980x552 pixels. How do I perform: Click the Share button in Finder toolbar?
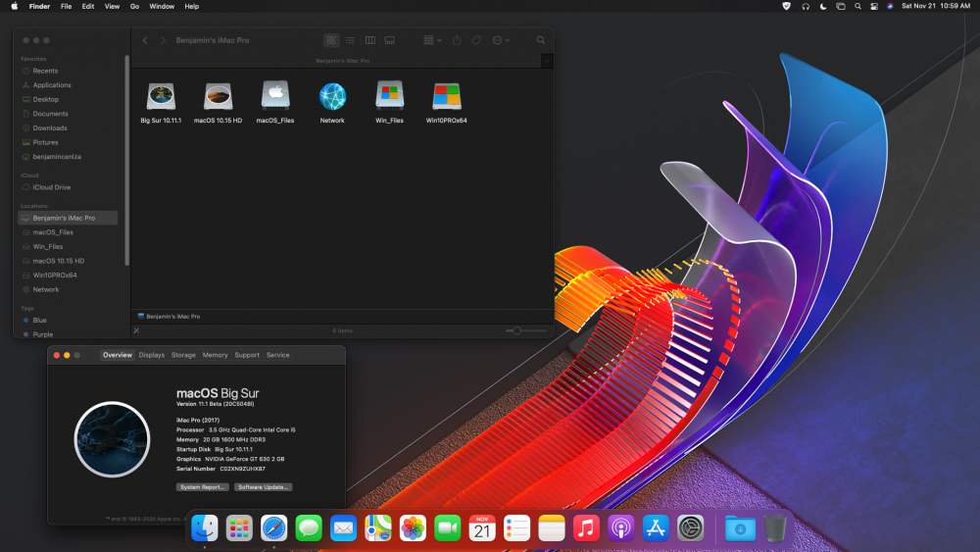tap(457, 40)
